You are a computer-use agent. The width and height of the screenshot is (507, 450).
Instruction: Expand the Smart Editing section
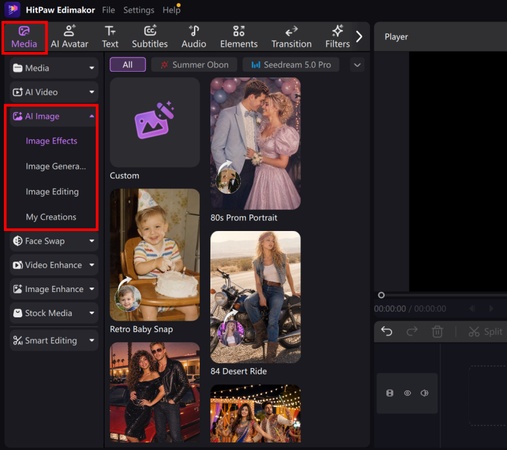(54, 340)
